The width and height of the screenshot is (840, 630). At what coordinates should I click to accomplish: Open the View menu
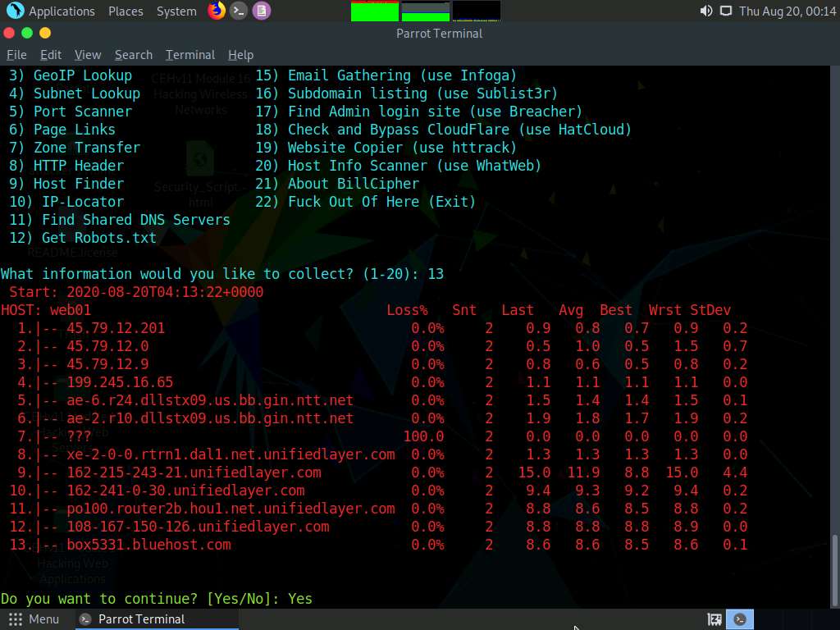(88, 55)
